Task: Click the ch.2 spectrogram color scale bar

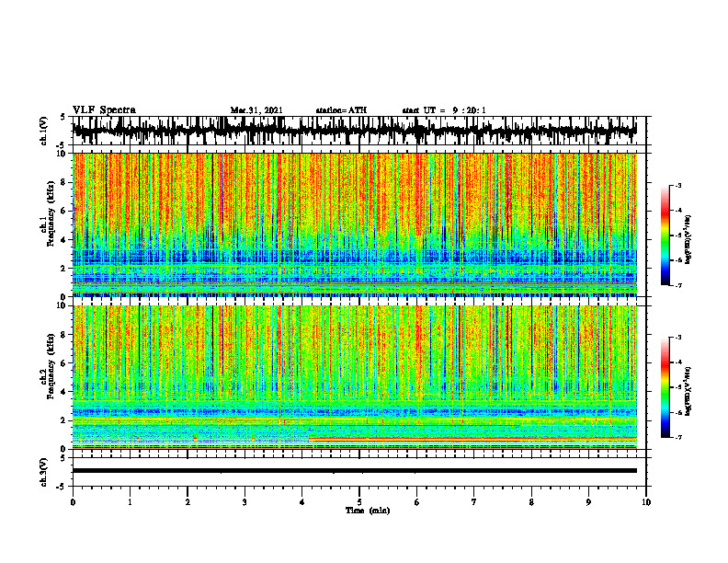Action: [665, 387]
